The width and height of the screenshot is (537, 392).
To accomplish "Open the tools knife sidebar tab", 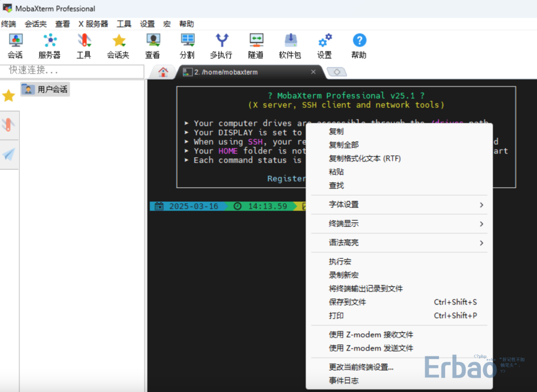I will (8, 125).
